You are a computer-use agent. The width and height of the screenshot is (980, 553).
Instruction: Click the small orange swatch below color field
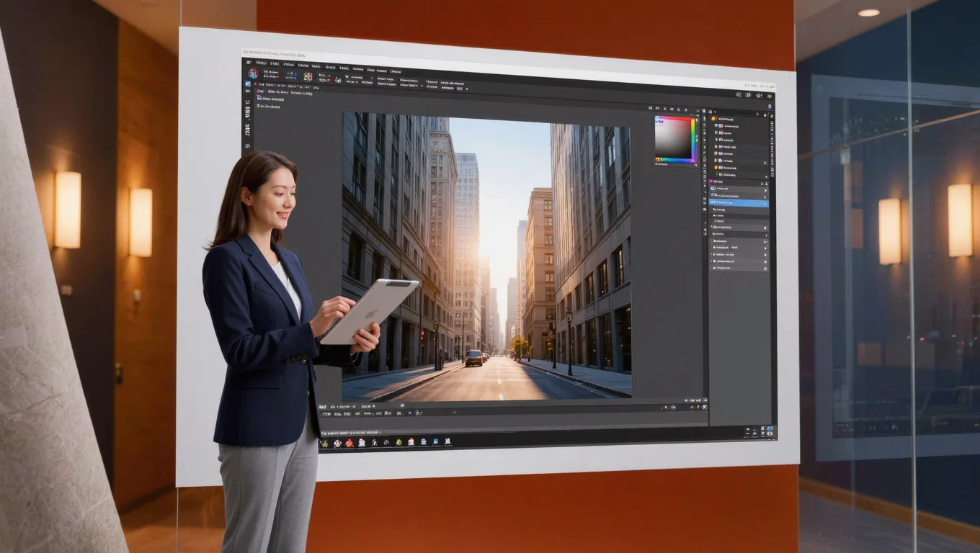tap(658, 159)
